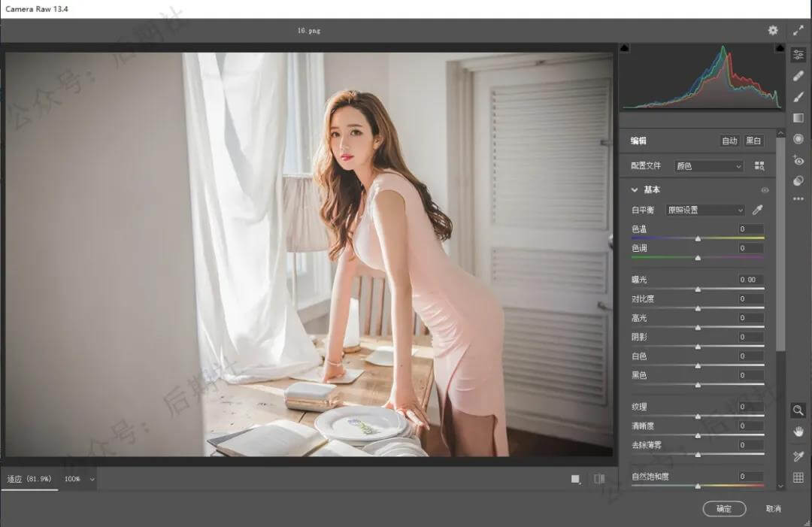The width and height of the screenshot is (812, 527).
Task: Click the 对比度 contrast slider handle
Action: pos(698,308)
